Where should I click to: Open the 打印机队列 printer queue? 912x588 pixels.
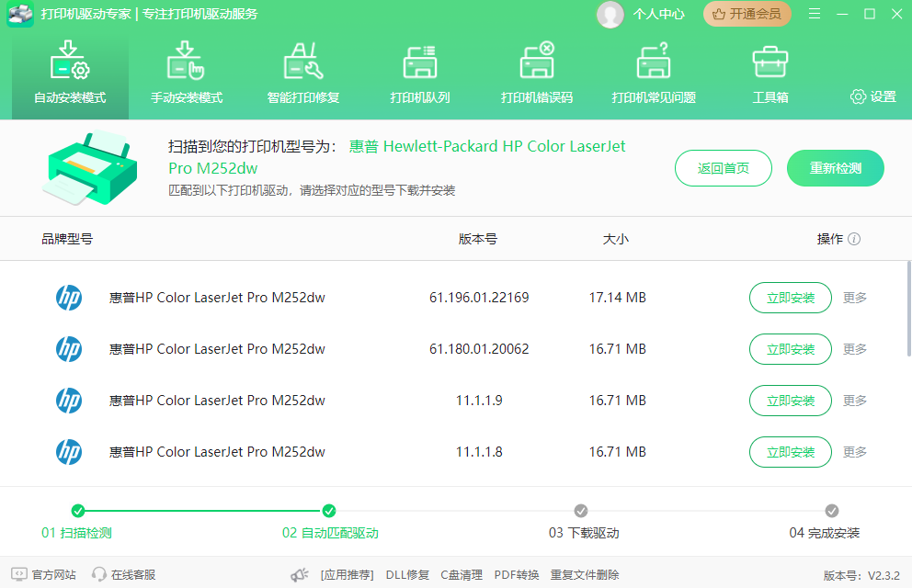pyautogui.click(x=420, y=73)
